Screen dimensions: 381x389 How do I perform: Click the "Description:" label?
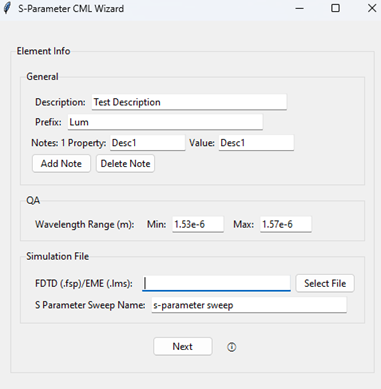coord(60,102)
